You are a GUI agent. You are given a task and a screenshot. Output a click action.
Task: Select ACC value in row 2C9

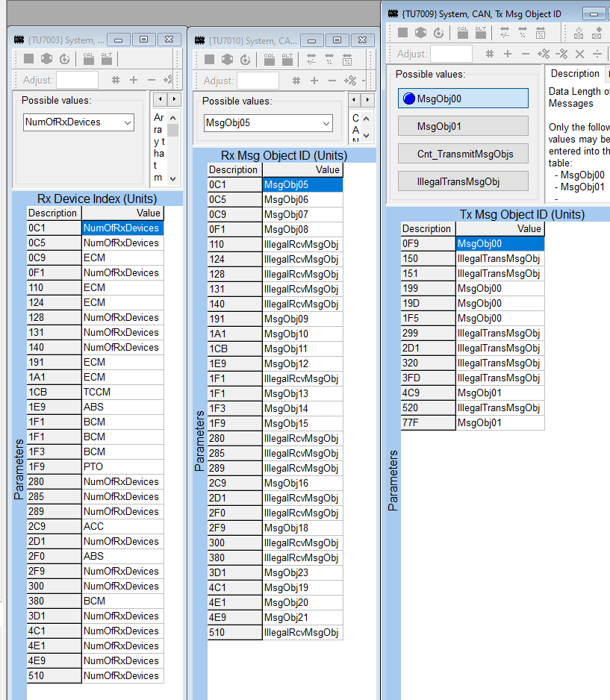122,526
